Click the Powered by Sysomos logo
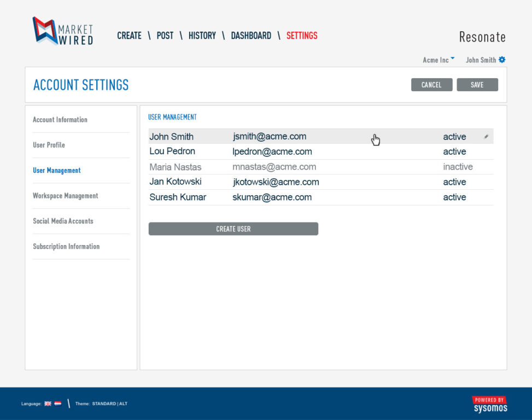Image resolution: width=532 pixels, height=420 pixels. coord(489,404)
